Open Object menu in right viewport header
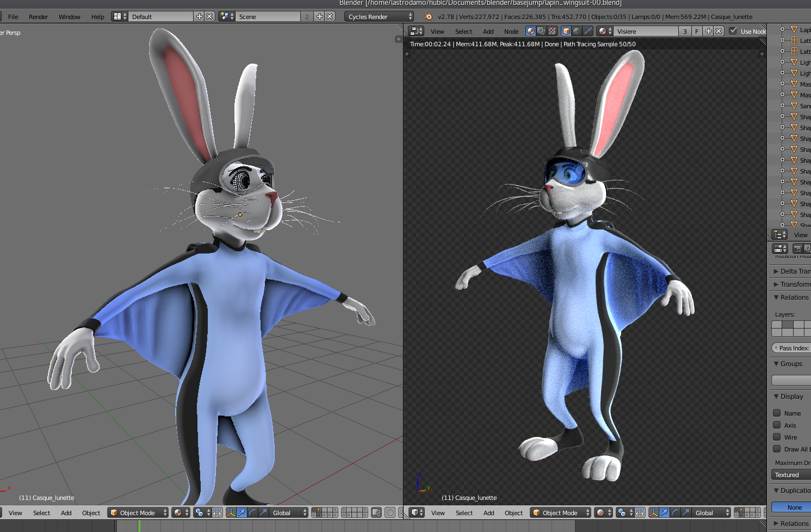Image resolution: width=811 pixels, height=532 pixels. [x=513, y=513]
